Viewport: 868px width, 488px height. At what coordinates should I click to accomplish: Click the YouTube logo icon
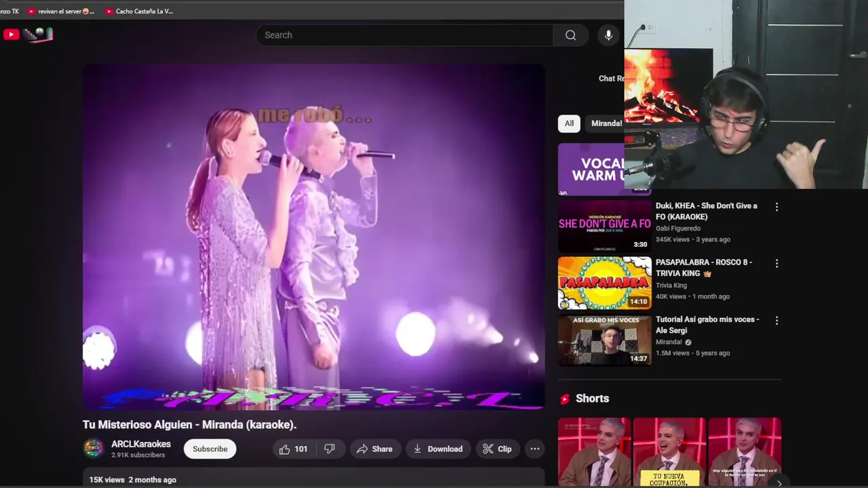click(11, 35)
